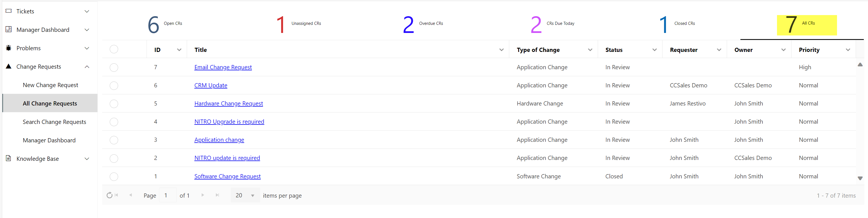Open the items per page dropdown
This screenshot has width=868, height=218.
click(x=252, y=195)
